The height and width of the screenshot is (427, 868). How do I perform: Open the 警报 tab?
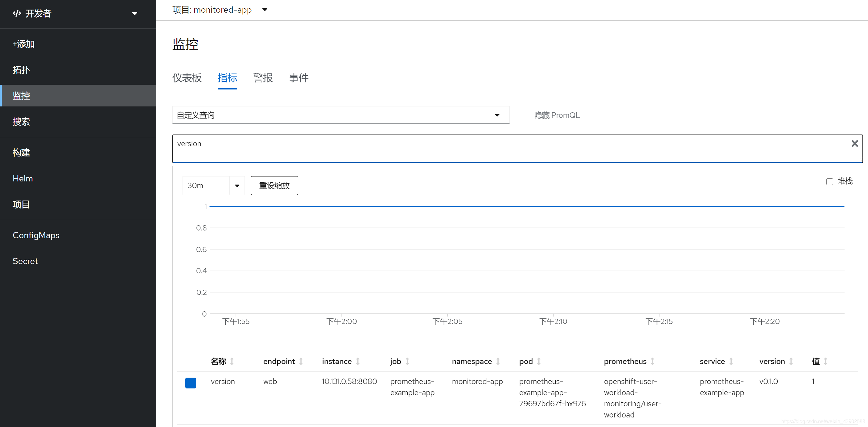[263, 78]
